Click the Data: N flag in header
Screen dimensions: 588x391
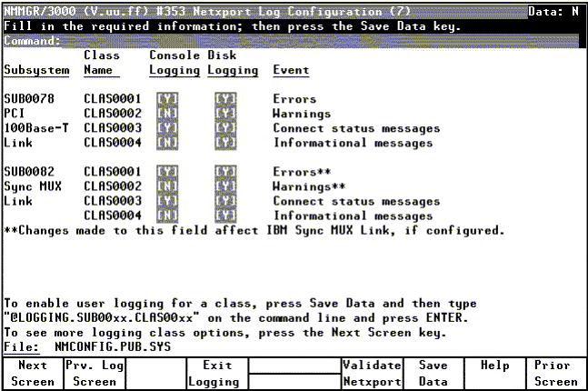click(553, 12)
